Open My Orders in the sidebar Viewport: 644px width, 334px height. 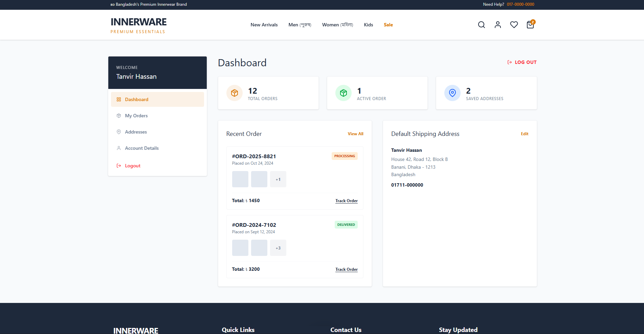[157, 116]
